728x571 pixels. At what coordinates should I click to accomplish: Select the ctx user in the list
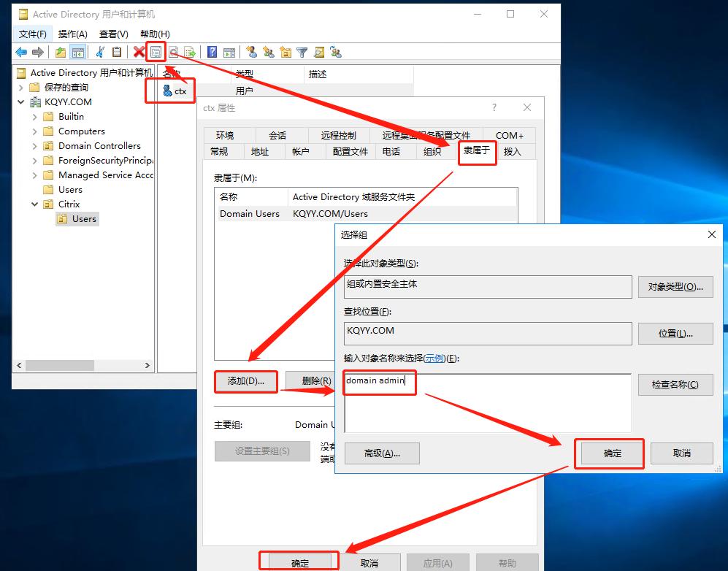pos(180,91)
